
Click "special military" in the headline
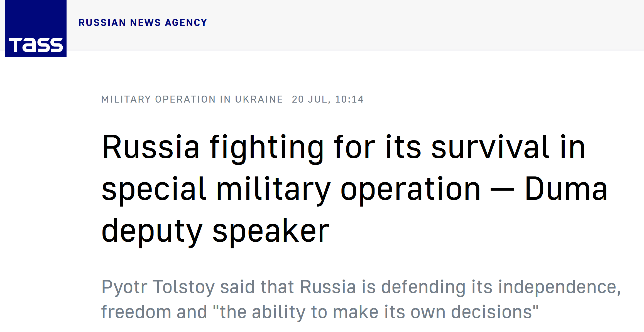point(216,190)
